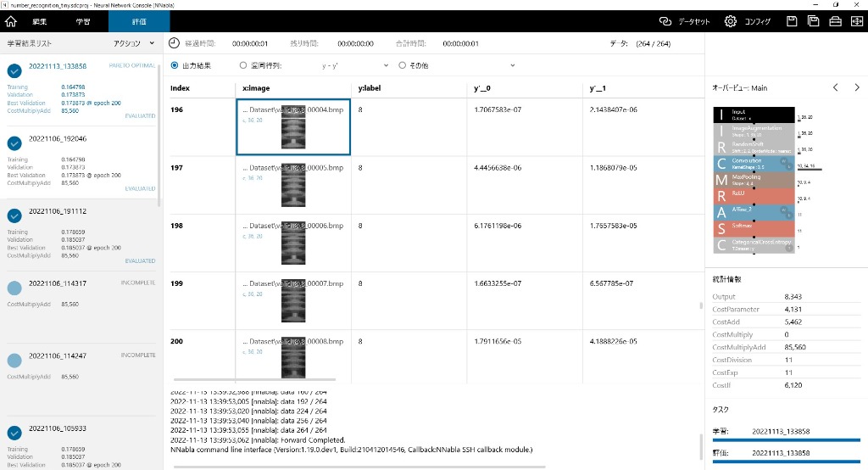Viewport: 868px width, 470px height.
Task: Click y'__0 value 6.1761198e-06
Action: [x=498, y=226]
